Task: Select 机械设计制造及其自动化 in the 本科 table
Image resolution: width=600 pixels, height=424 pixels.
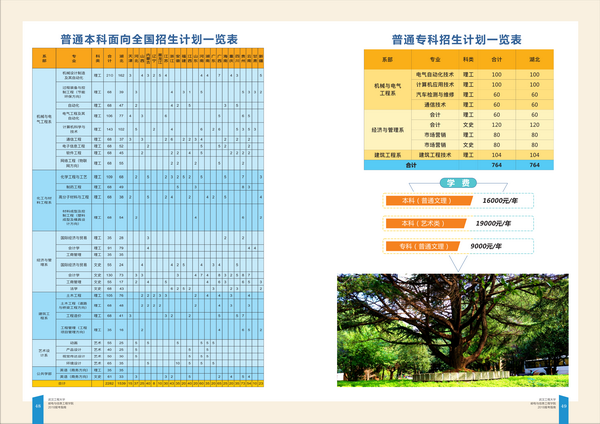Action: pos(73,75)
